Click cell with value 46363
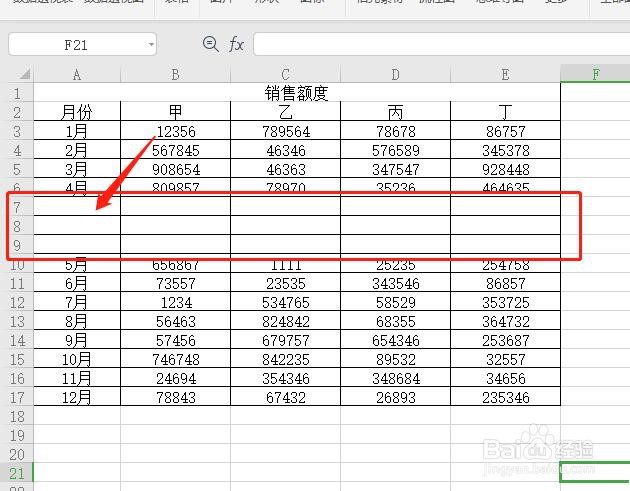The height and width of the screenshot is (491, 630). coord(285,169)
